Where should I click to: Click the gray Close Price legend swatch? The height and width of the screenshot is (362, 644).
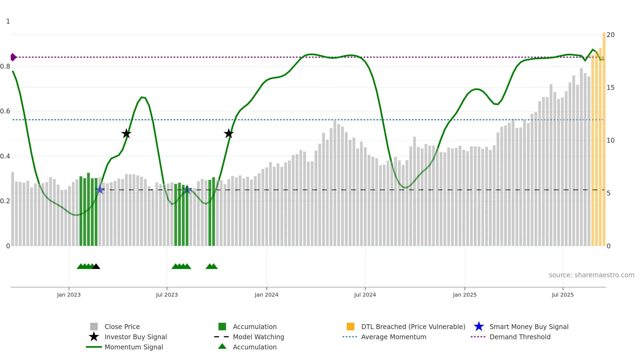[x=94, y=327]
